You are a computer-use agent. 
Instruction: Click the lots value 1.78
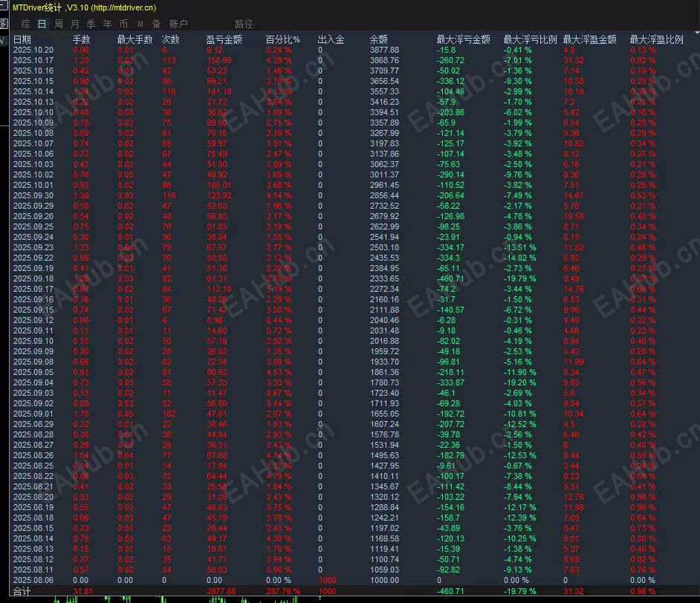click(x=81, y=414)
